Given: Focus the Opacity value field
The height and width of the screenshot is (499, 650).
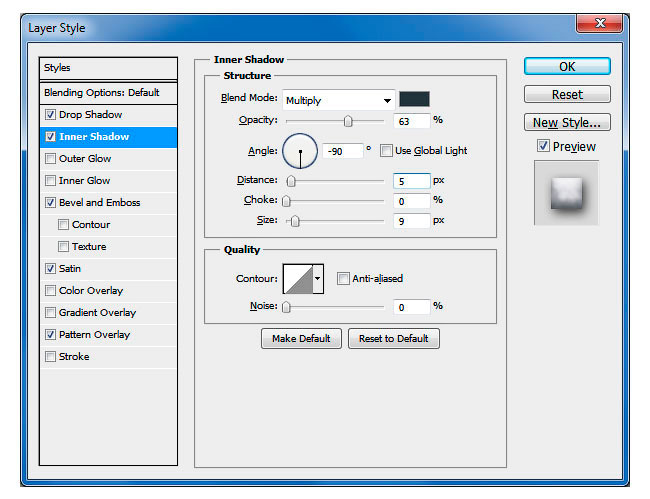Looking at the screenshot, I should pyautogui.click(x=412, y=121).
